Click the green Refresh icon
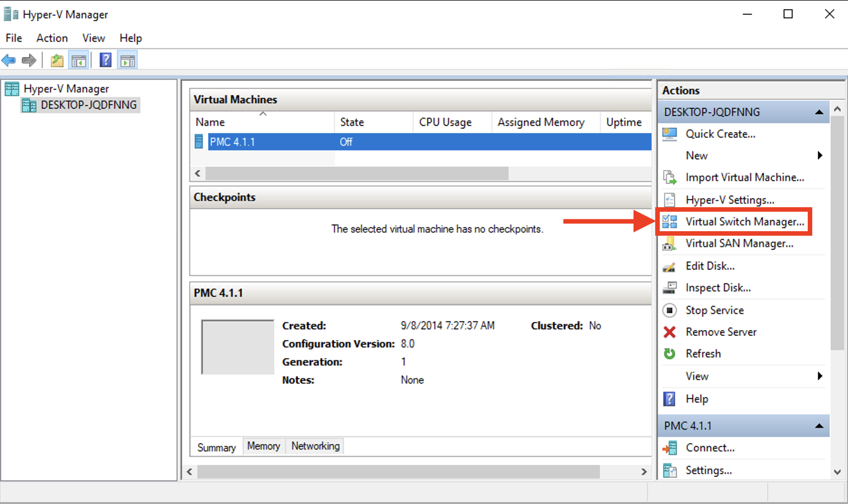 (670, 354)
